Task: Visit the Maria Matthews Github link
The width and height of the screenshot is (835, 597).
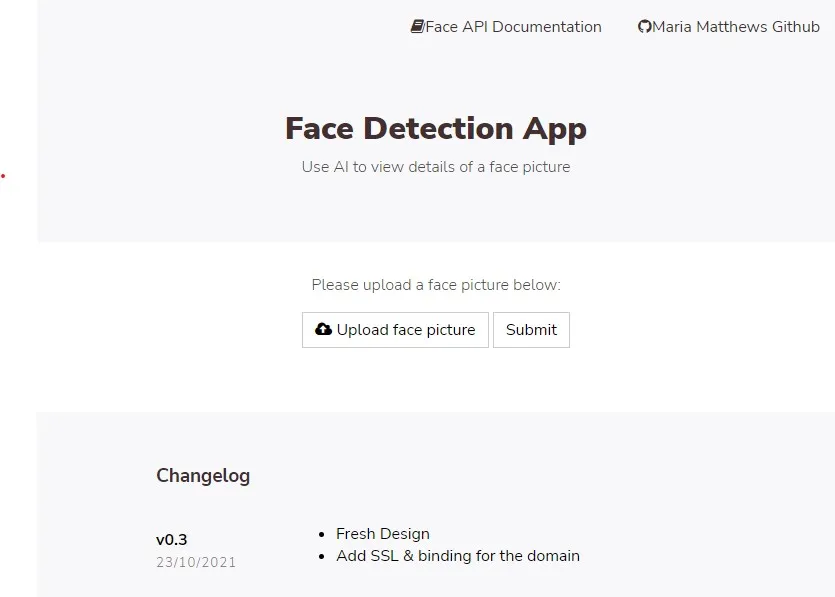Action: click(x=729, y=27)
